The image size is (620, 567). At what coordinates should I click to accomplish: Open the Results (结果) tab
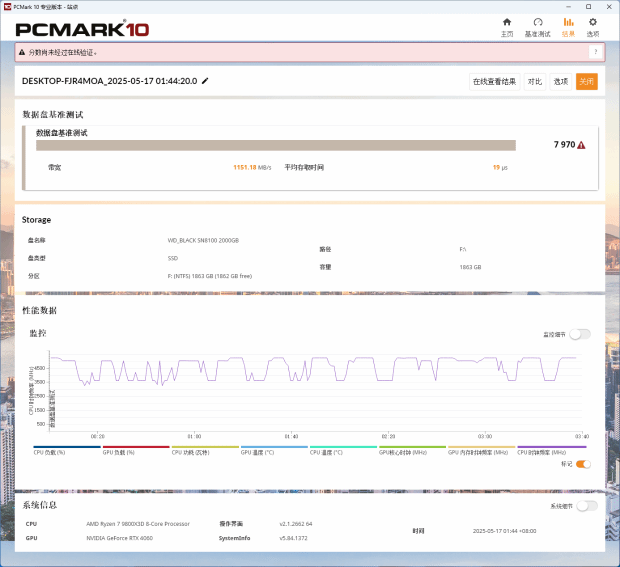(x=568, y=27)
